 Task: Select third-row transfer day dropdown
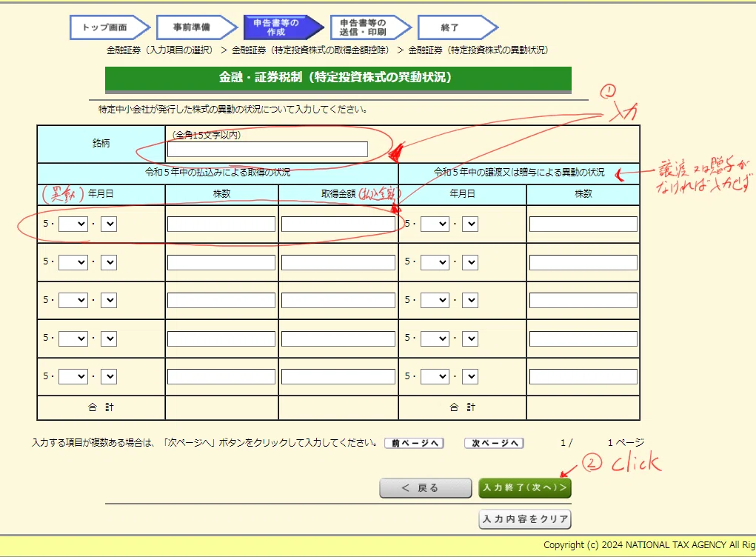470,301
